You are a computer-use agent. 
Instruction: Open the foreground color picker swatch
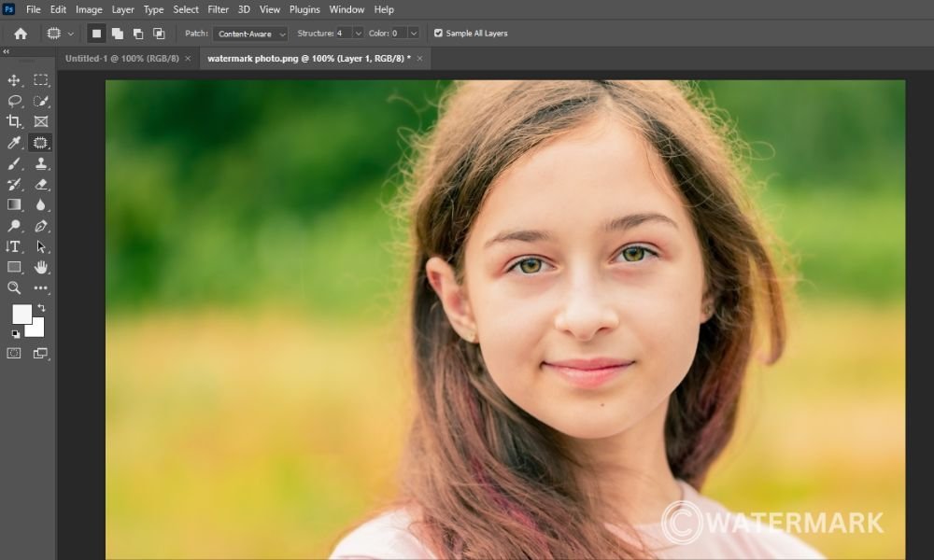[x=22, y=315]
